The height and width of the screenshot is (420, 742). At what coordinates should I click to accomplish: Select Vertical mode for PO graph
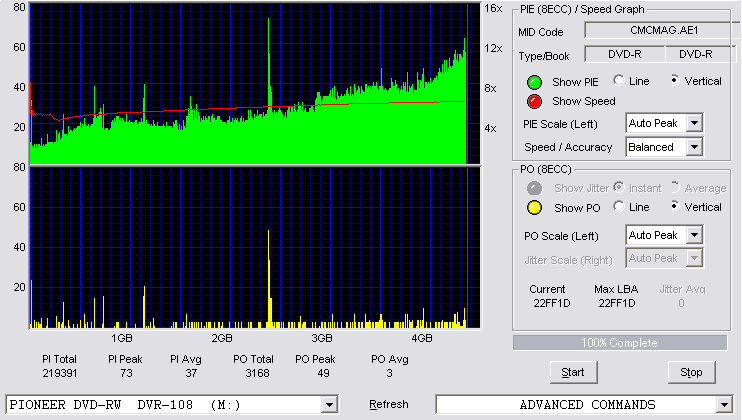point(675,206)
